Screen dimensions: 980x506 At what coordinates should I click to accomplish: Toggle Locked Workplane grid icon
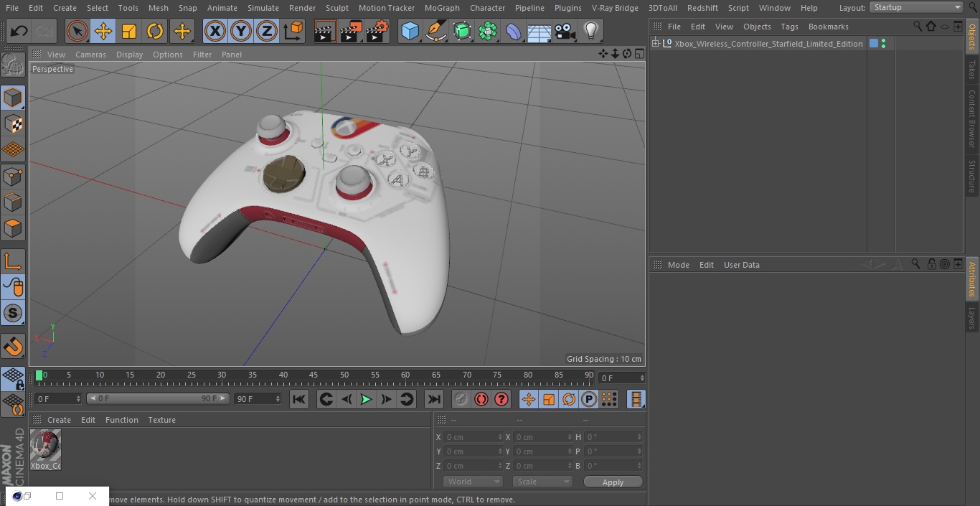(x=13, y=379)
